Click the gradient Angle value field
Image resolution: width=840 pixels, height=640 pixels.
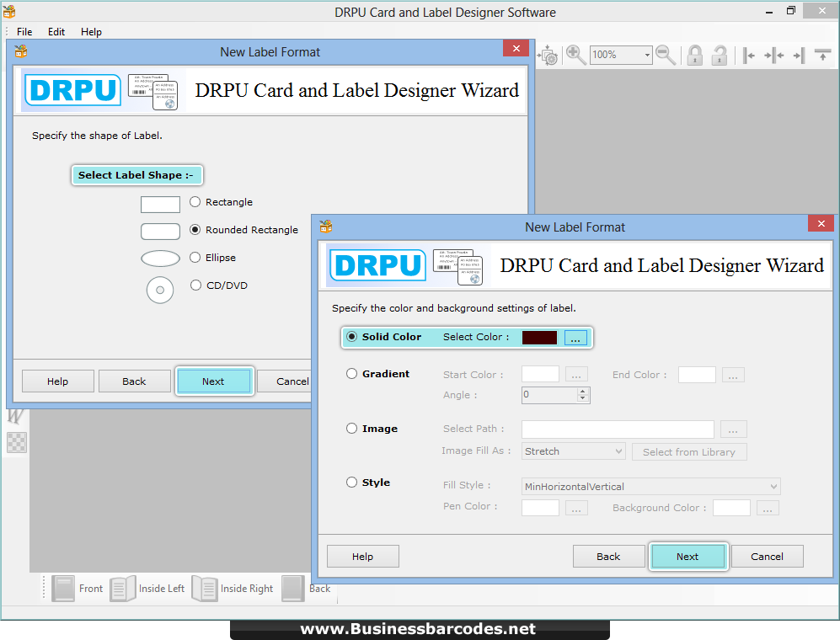(x=549, y=395)
